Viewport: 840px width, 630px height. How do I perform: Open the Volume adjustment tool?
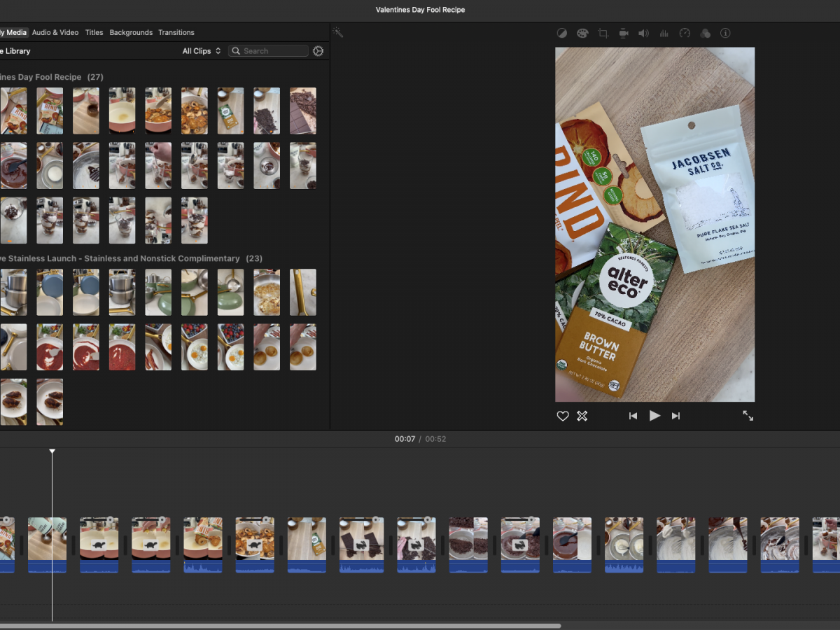643,34
